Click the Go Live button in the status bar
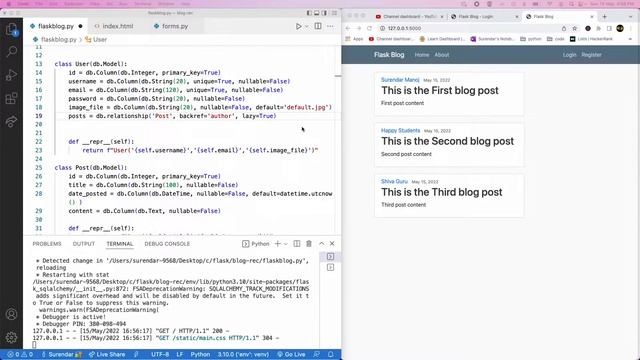The height and width of the screenshot is (360, 640). pos(291,354)
